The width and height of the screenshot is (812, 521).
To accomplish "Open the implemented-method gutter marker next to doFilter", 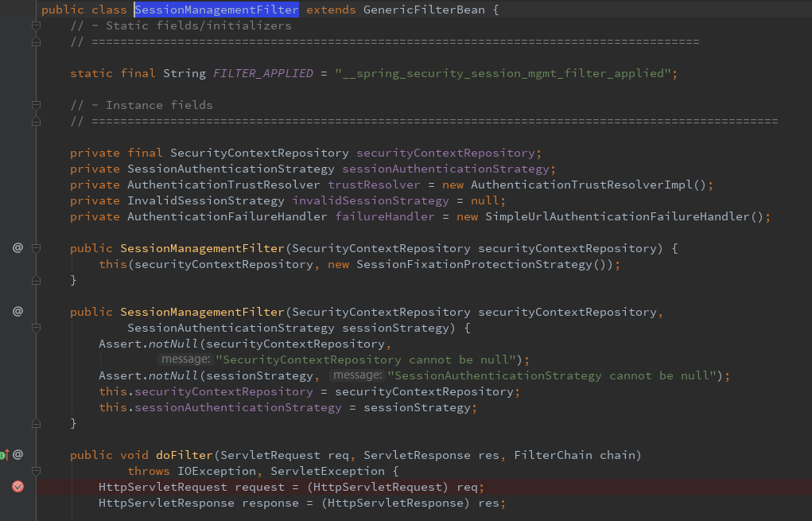I will (4, 455).
